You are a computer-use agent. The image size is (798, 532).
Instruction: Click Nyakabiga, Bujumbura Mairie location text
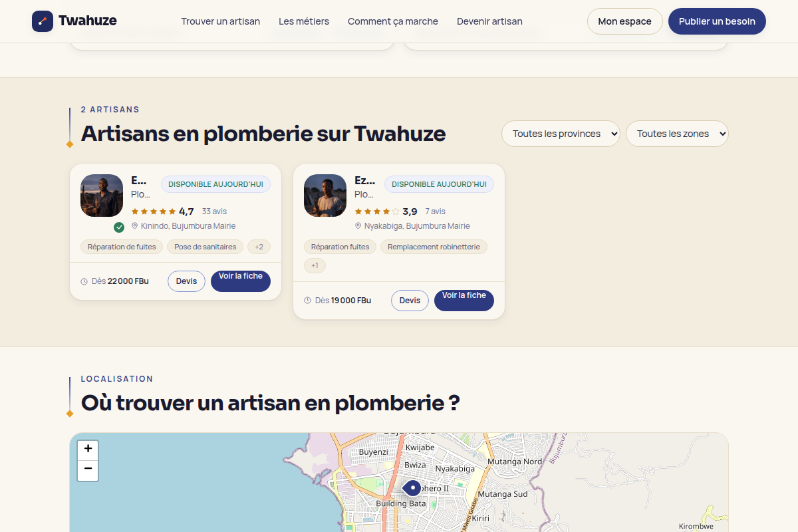click(x=417, y=226)
